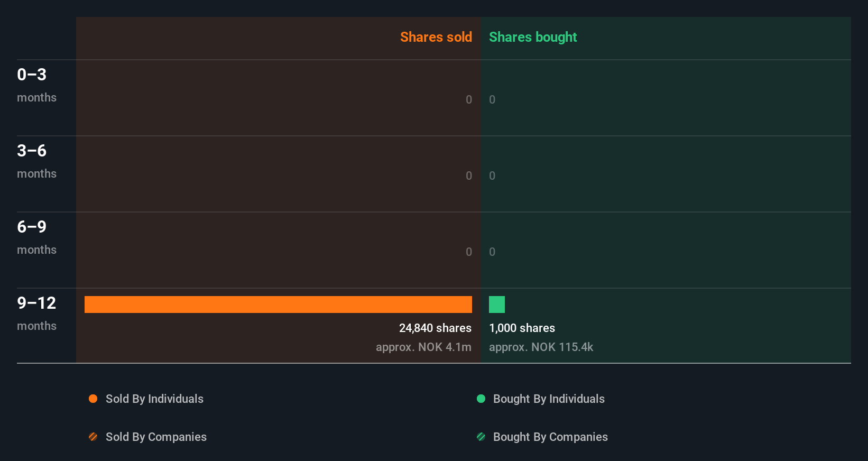Select the green shares bought bar
Image resolution: width=868 pixels, height=461 pixels.
497,305
